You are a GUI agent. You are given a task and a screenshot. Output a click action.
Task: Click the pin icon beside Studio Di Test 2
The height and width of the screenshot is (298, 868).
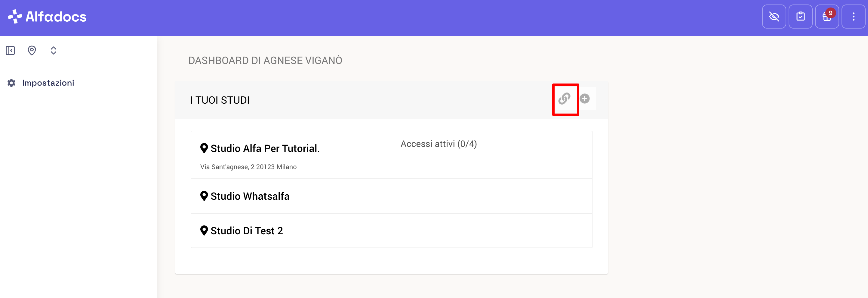coord(204,230)
